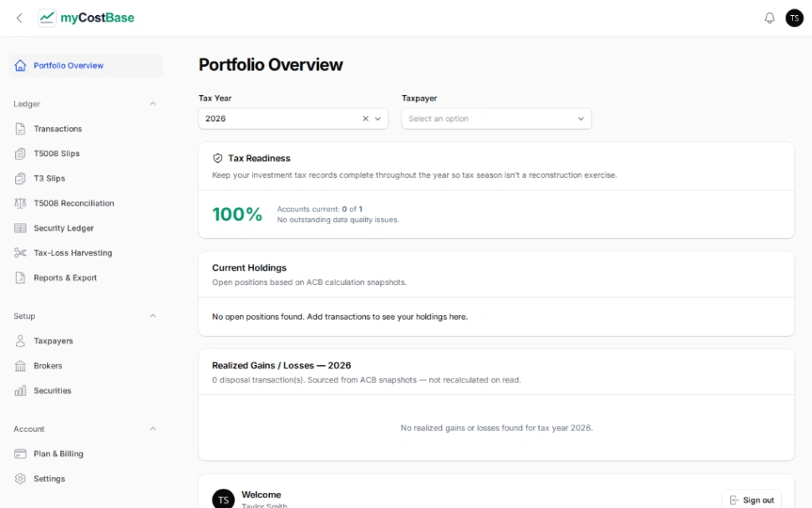The height and width of the screenshot is (508, 812).
Task: Click the Settings gear icon
Action: 20,479
